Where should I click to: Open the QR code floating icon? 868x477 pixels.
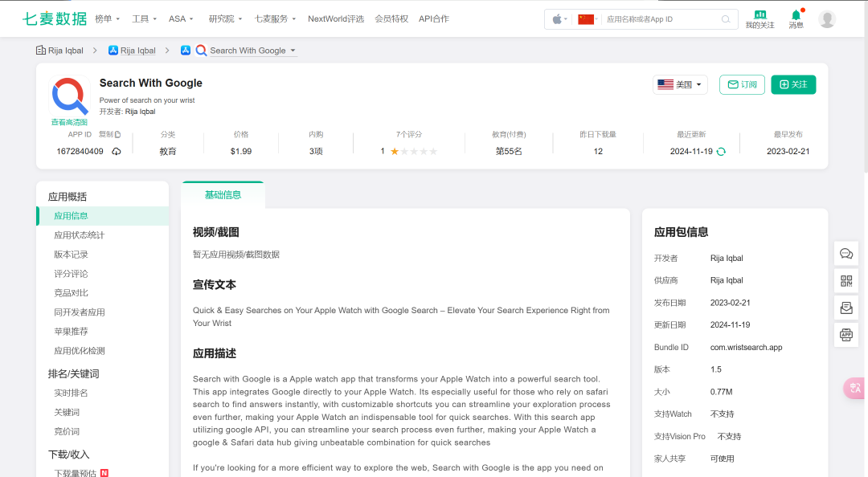pos(846,280)
